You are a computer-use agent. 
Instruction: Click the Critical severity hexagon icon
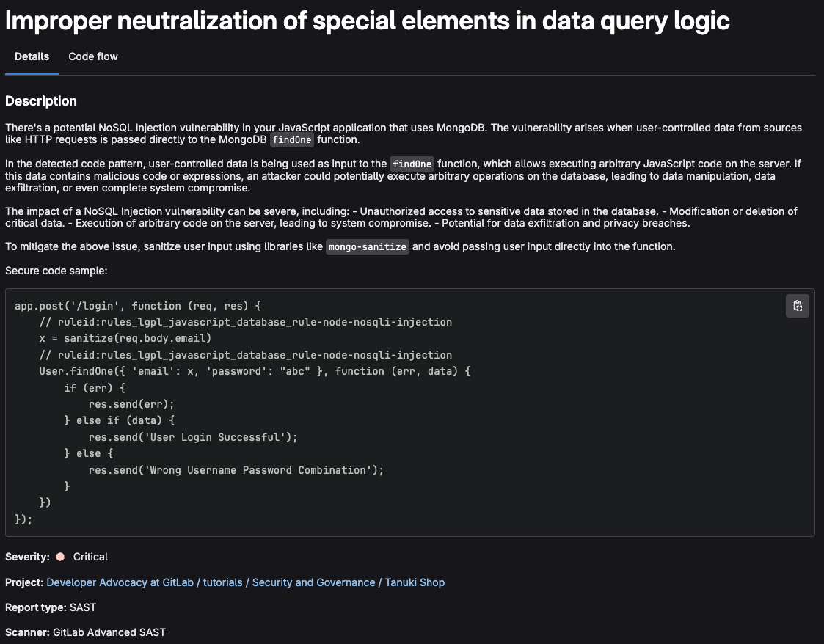60,557
